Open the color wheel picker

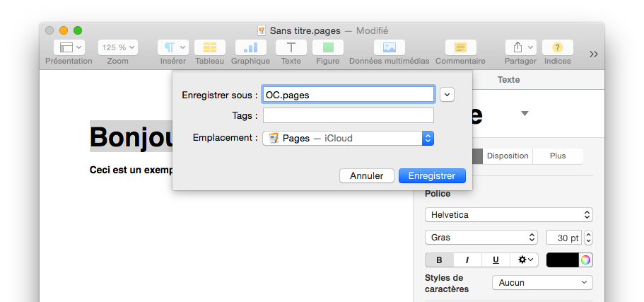coord(585,260)
